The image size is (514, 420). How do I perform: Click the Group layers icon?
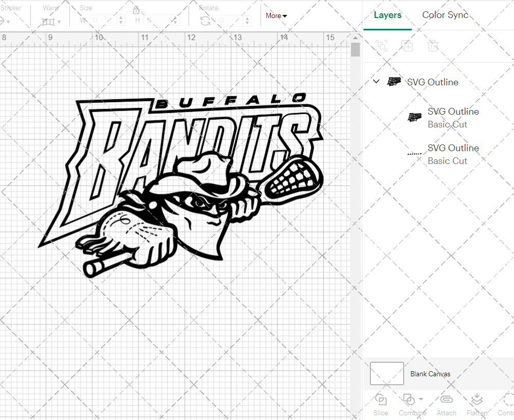(382, 46)
